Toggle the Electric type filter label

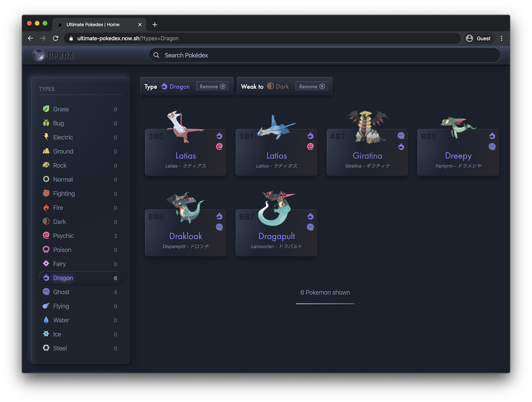(x=63, y=137)
